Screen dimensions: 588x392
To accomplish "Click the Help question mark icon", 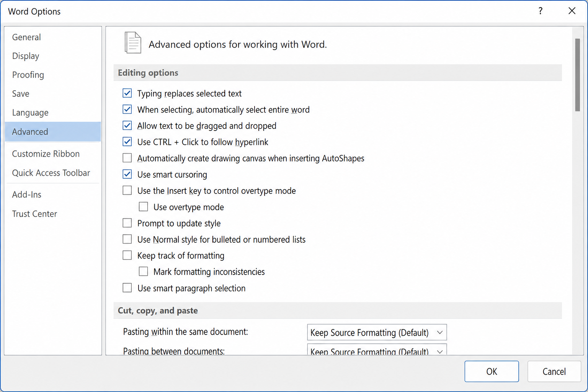I will coord(540,11).
